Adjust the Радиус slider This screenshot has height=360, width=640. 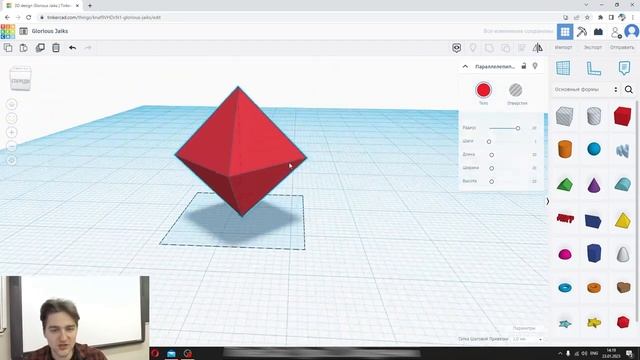[518, 128]
